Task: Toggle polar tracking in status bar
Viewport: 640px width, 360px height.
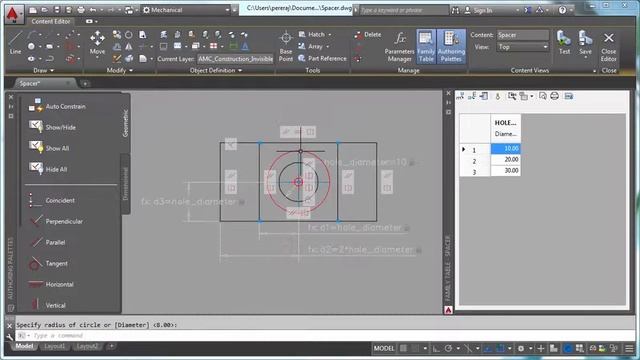Action: pos(448,348)
